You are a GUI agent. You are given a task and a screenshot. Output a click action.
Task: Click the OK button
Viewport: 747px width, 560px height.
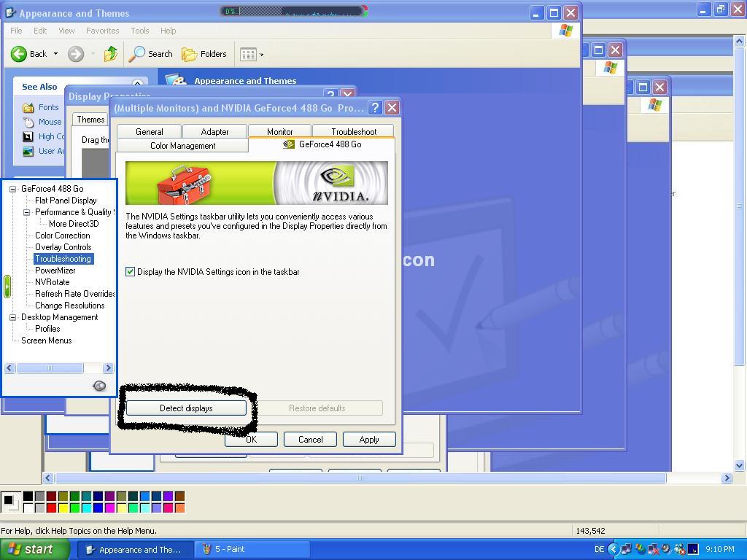point(251,439)
